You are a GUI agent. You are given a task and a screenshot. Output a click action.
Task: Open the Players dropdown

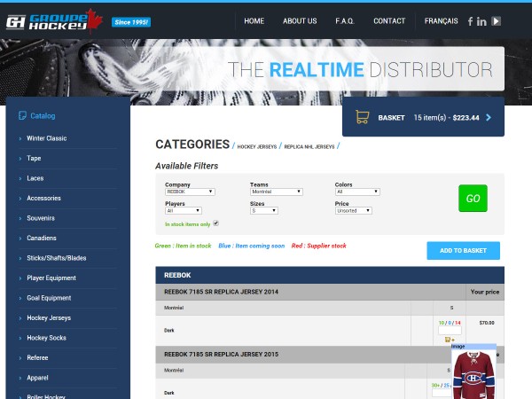click(184, 211)
